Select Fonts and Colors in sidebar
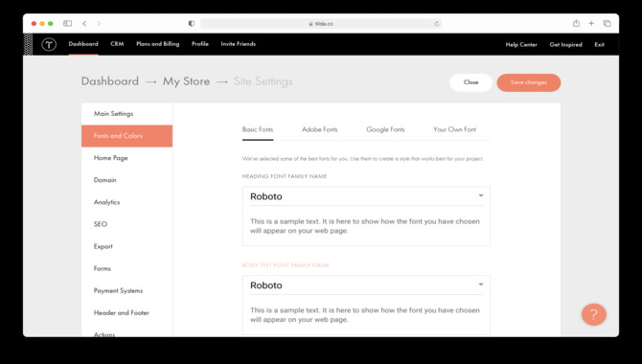The image size is (642, 364). tap(126, 136)
